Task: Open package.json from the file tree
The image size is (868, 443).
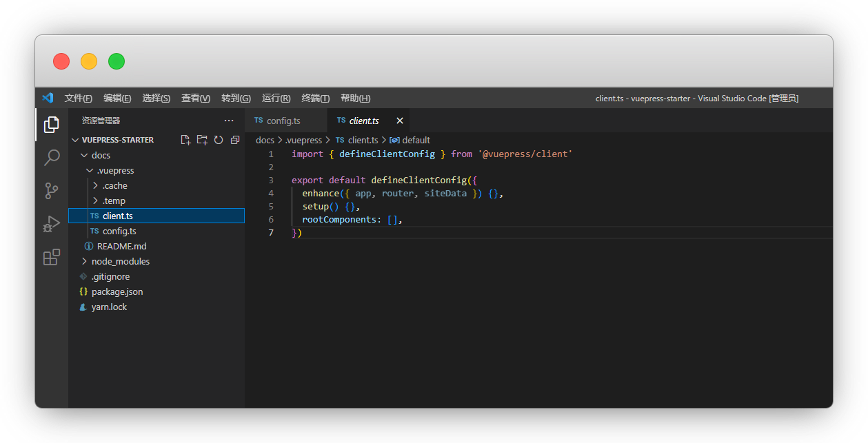Action: click(x=117, y=292)
